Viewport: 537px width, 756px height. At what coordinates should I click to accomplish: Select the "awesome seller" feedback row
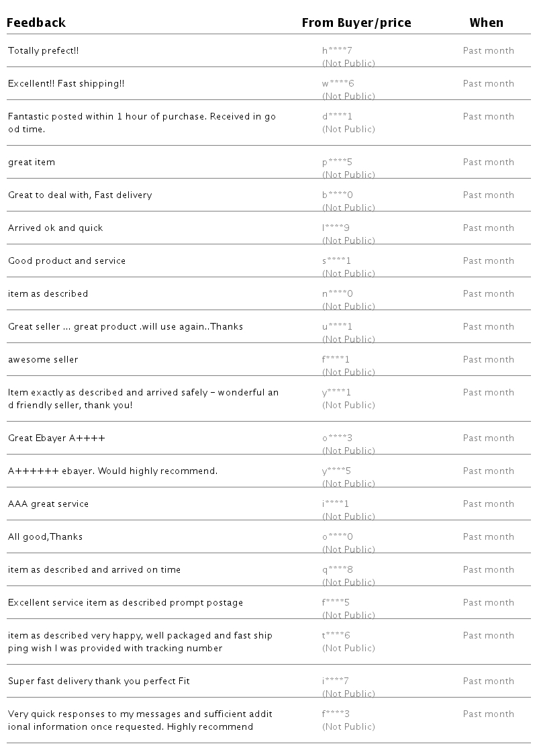(x=43, y=360)
